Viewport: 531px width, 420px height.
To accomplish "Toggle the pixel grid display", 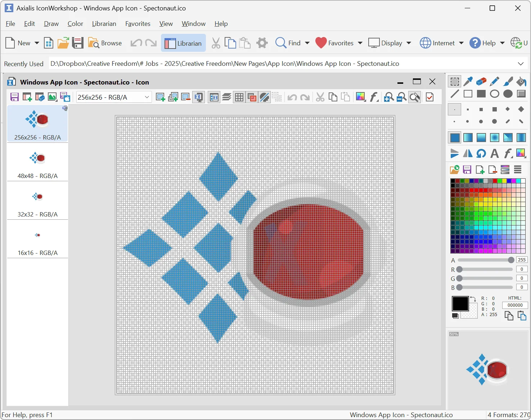I will tap(239, 97).
